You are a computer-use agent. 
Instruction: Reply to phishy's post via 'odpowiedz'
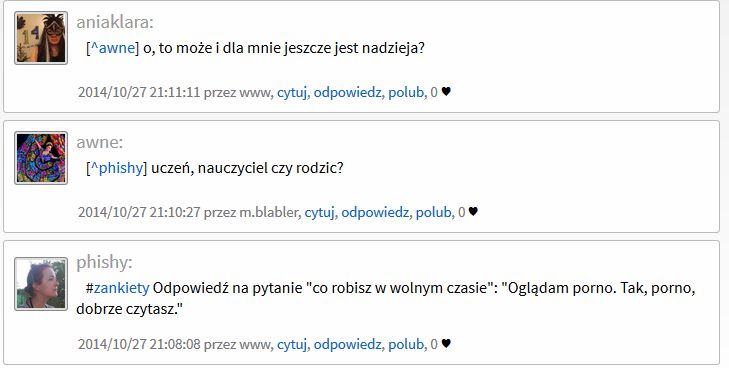click(x=347, y=344)
